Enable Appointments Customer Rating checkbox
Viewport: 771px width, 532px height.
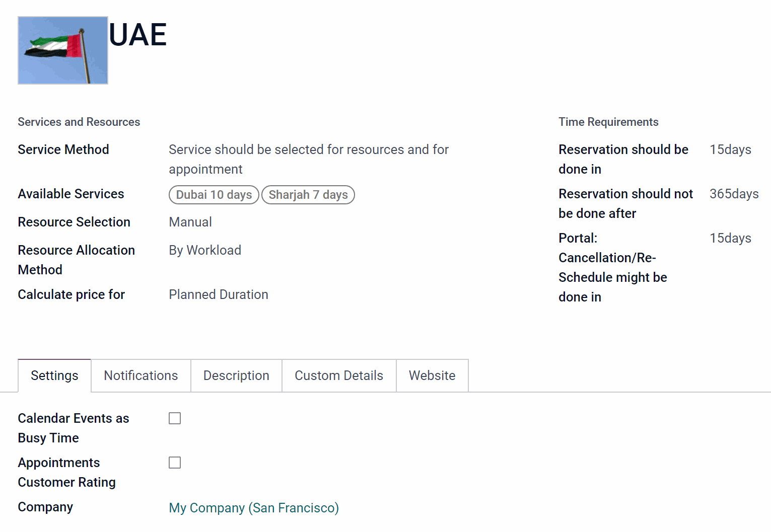[x=175, y=463]
